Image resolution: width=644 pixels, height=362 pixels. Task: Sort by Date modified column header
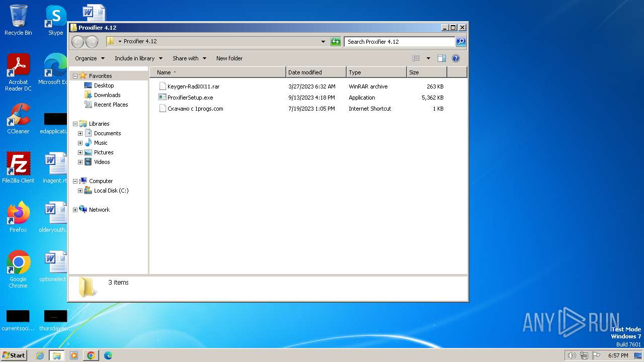pos(316,72)
